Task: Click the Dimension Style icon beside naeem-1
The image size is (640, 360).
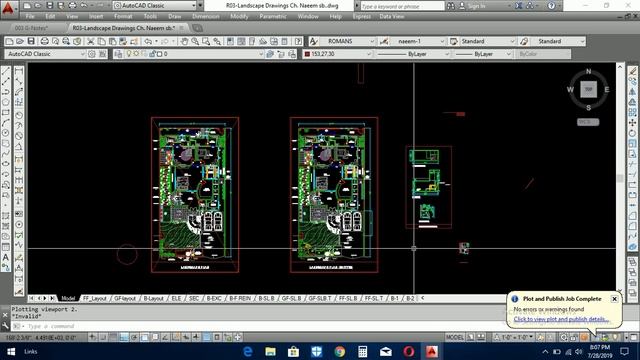Action: 384,41
